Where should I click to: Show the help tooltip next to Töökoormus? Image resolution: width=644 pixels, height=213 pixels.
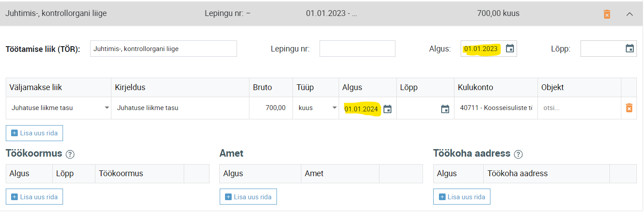pyautogui.click(x=70, y=154)
